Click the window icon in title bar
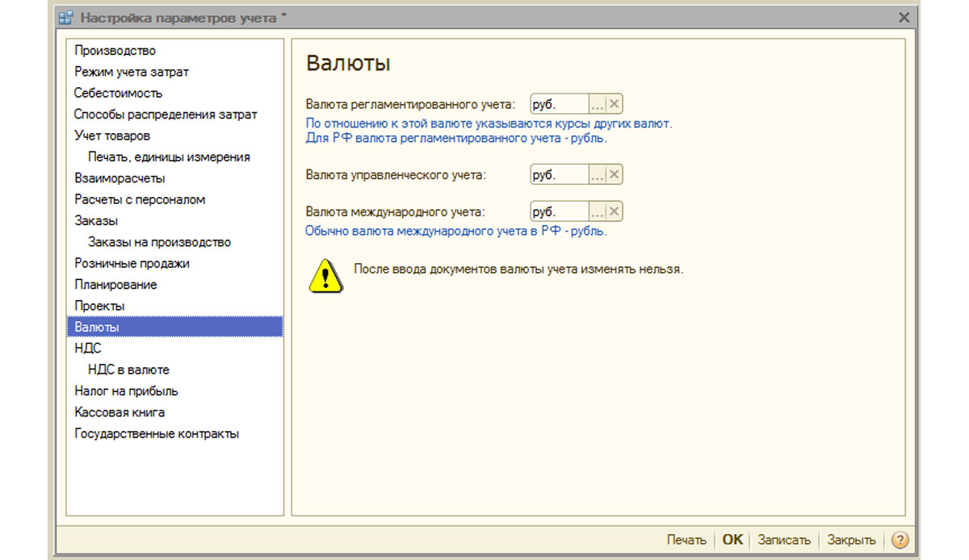The image size is (969, 560). coord(66,17)
